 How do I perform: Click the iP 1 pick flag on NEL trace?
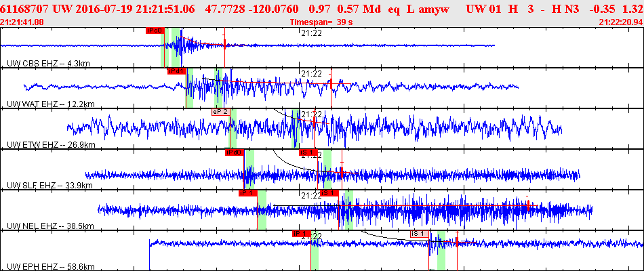247,193
